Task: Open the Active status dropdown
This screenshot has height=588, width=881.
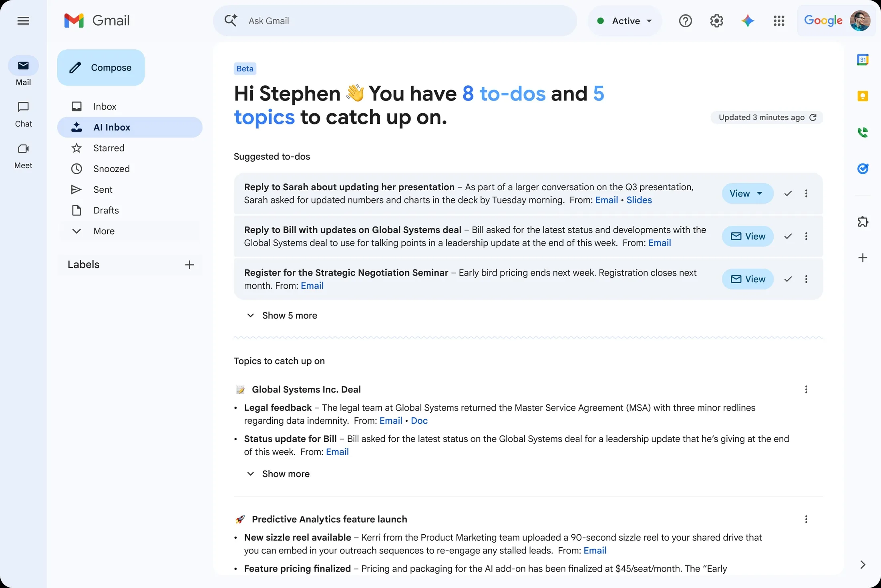Action: coord(625,20)
